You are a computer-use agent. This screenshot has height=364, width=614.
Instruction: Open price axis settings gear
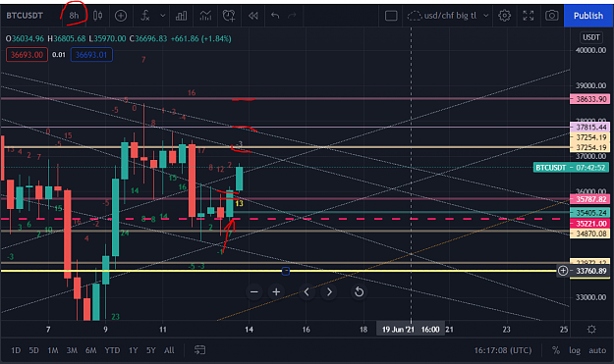pos(591,330)
